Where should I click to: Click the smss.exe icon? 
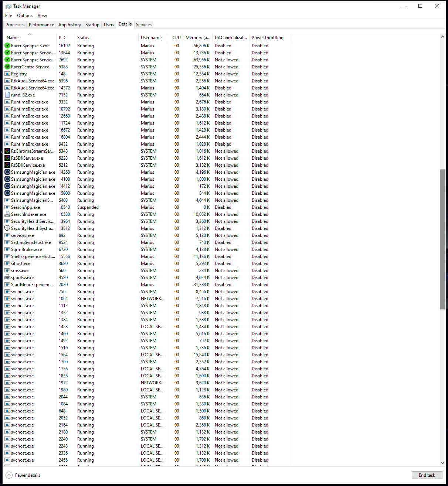coord(7,271)
